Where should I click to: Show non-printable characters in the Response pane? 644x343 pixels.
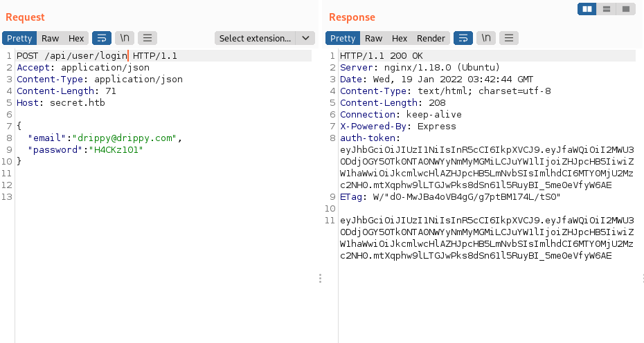486,38
